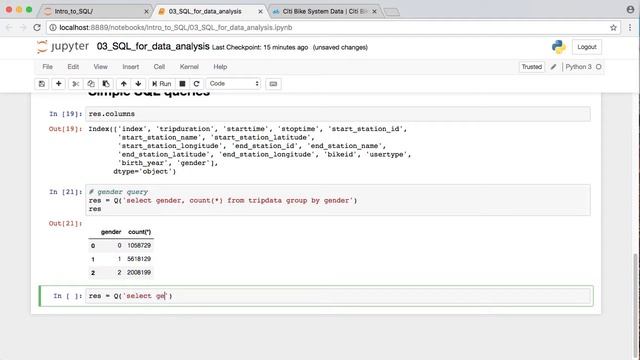Reload the page in the browser

(x=37, y=27)
